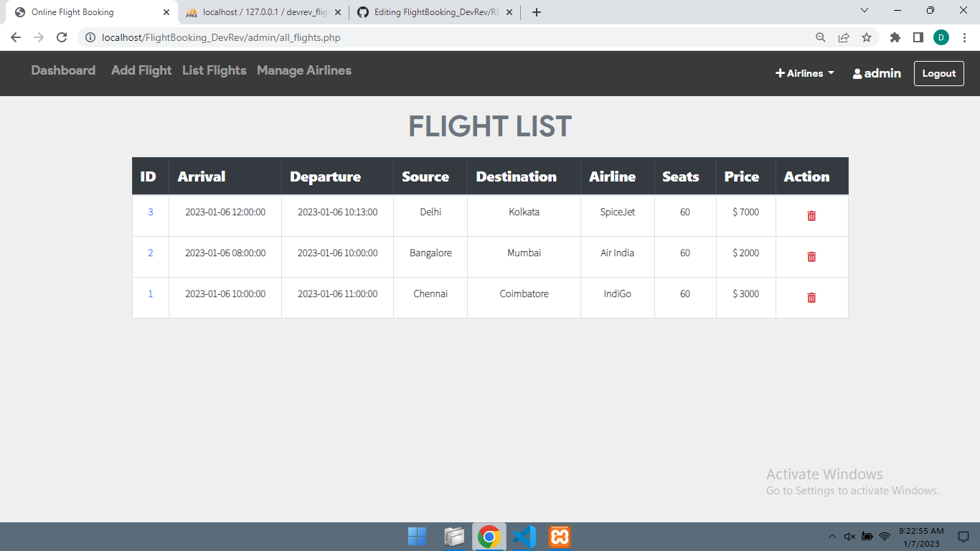Open the browser extensions puzzle icon
Screen dimensions: 980x551
tap(895, 37)
